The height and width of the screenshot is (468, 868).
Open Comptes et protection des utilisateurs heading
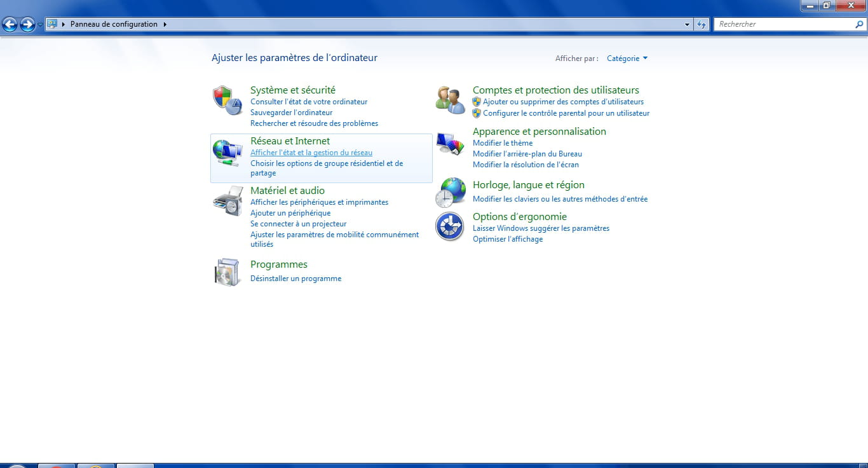[x=556, y=90]
